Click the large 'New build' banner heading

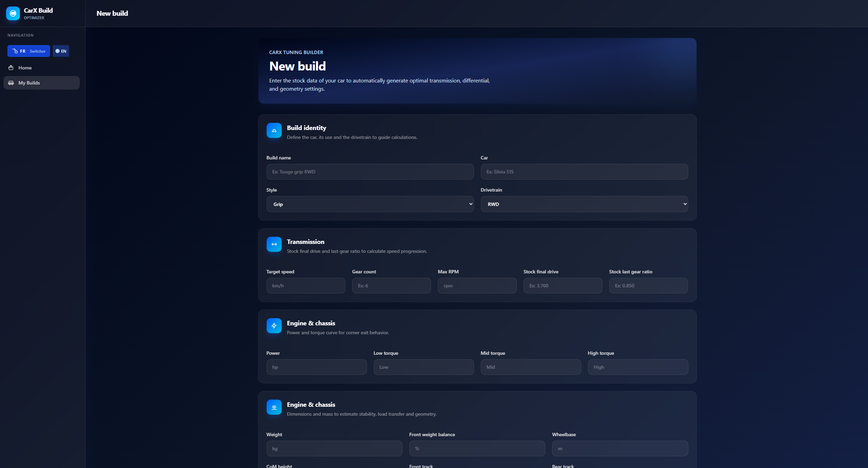(x=297, y=66)
